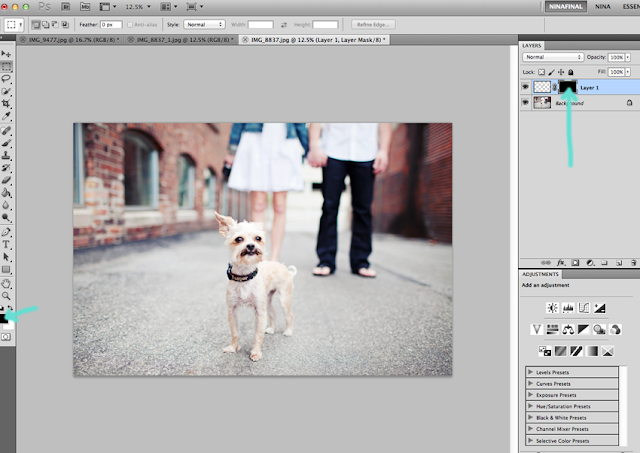Viewport: 640px width, 453px height.
Task: Toggle lock transparent pixels in Layers panel
Action: tap(541, 72)
